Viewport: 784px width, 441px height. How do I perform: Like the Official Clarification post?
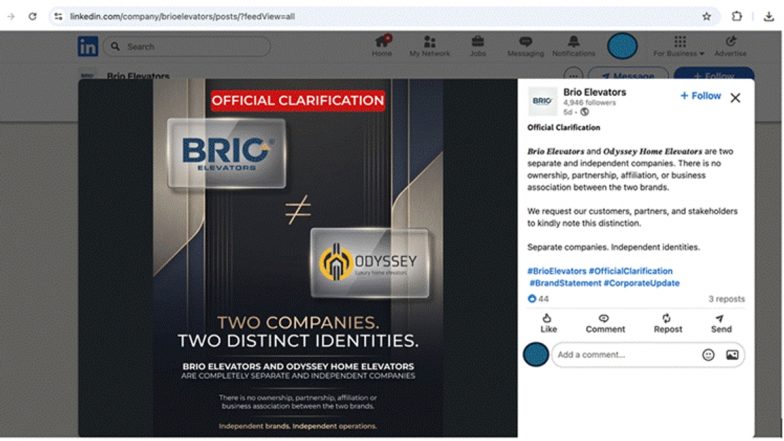(x=548, y=324)
